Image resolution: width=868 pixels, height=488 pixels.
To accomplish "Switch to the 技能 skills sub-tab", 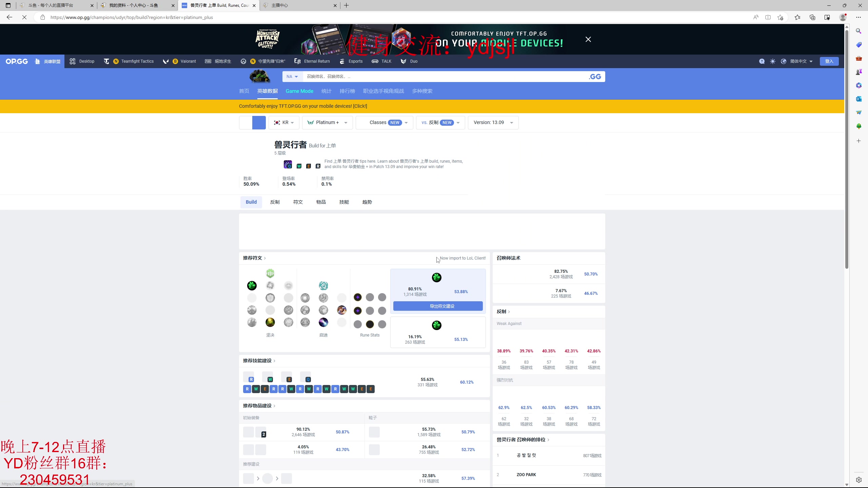I will click(344, 202).
